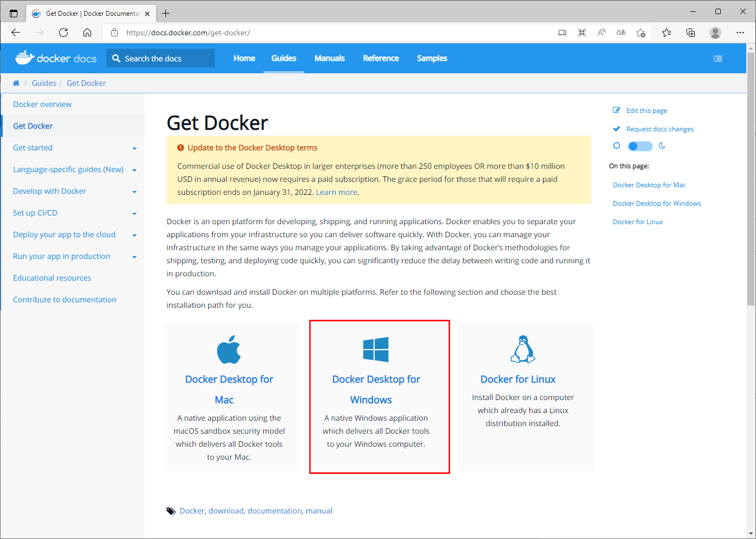Open a new browser tab
This screenshot has width=756, height=539.
(166, 14)
